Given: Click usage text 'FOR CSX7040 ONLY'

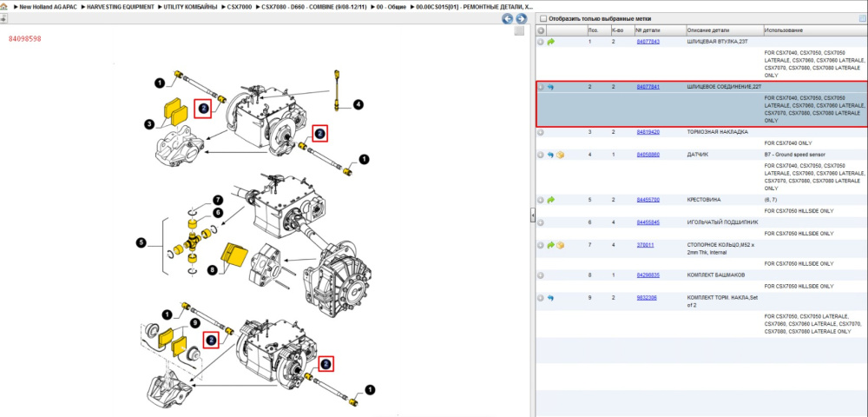Looking at the screenshot, I should point(788,142).
